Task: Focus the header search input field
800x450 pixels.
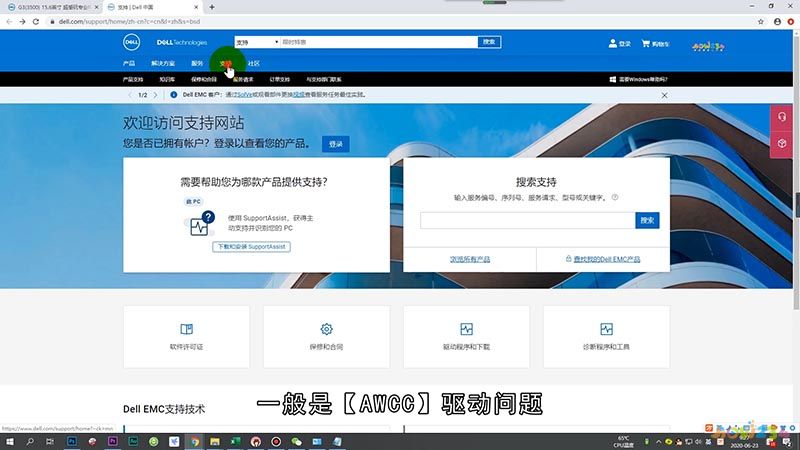Action: [x=379, y=42]
